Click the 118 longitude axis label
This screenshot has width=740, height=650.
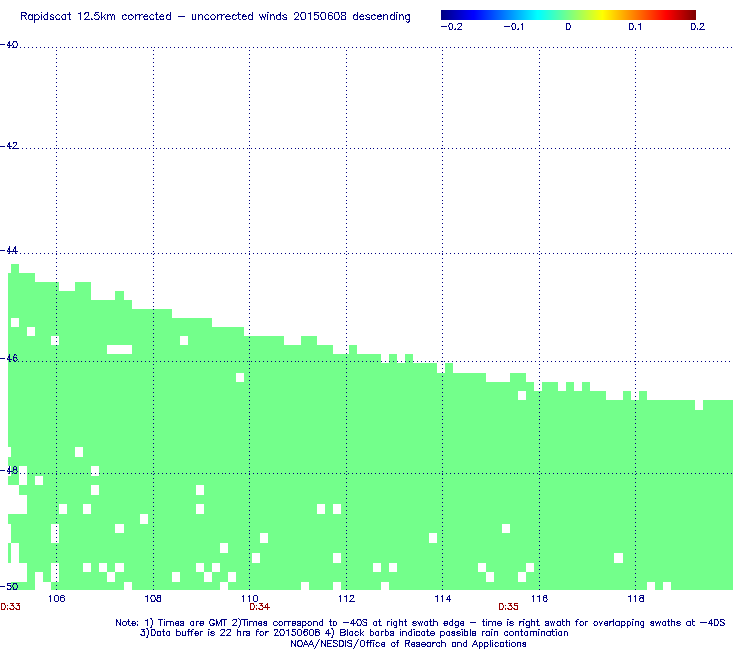636,599
